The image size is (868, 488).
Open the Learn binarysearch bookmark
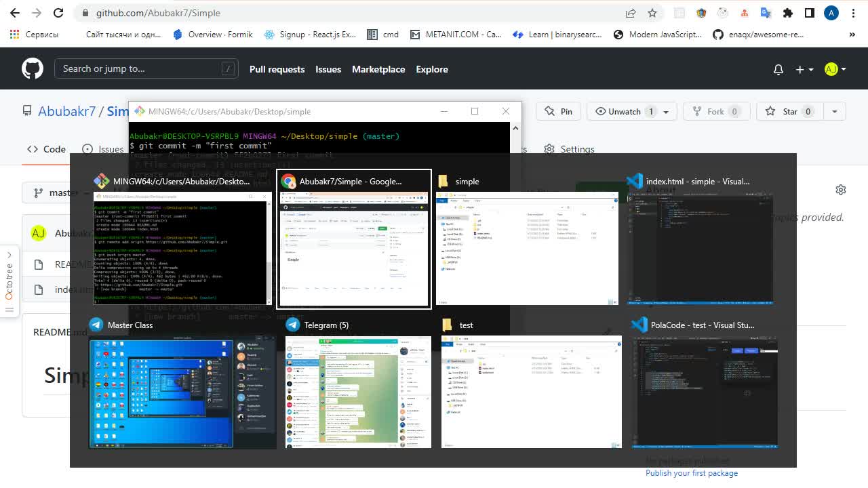557,34
